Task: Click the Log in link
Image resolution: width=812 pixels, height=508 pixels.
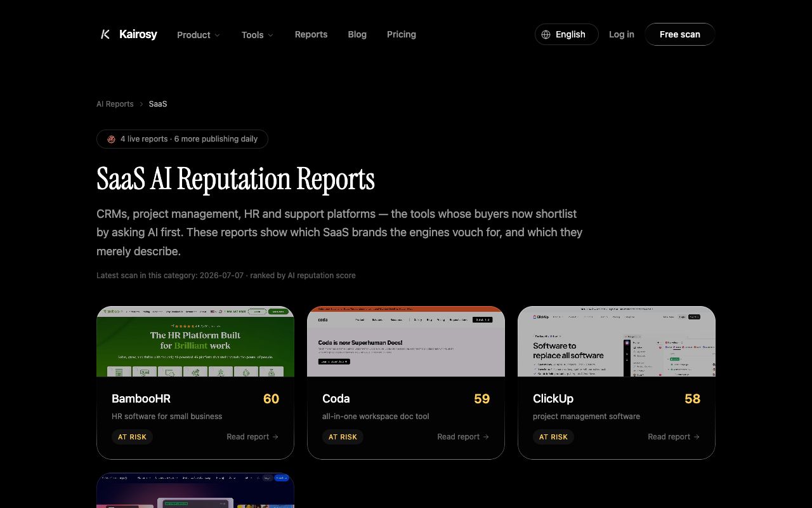Action: point(622,34)
